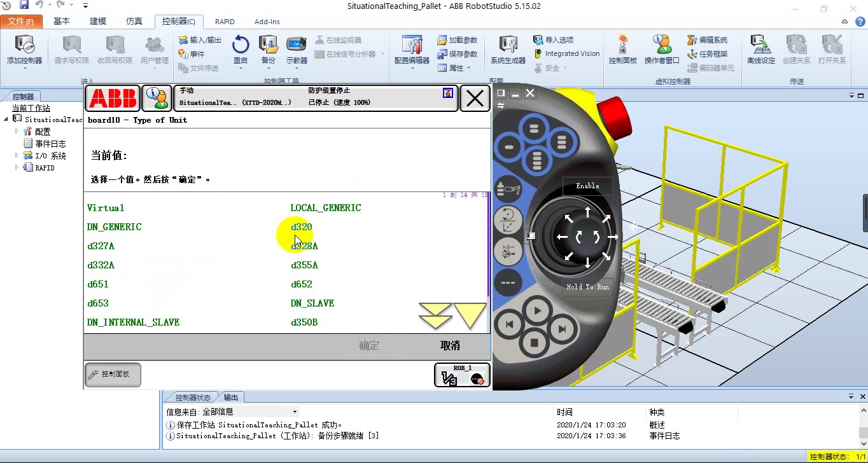Click the ROB_1 quickset button
Image resolution: width=868 pixels, height=463 pixels.
[x=462, y=375]
